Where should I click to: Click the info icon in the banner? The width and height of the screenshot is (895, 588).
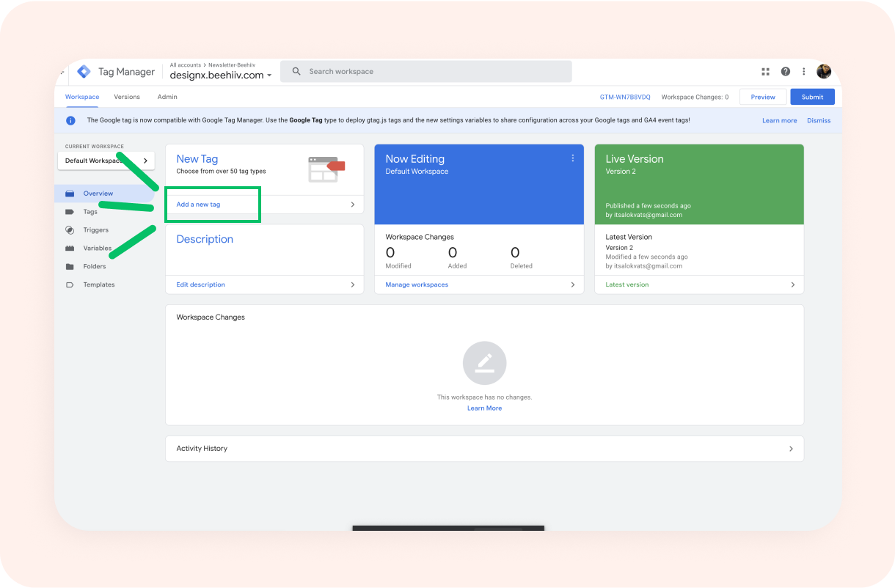coord(70,120)
